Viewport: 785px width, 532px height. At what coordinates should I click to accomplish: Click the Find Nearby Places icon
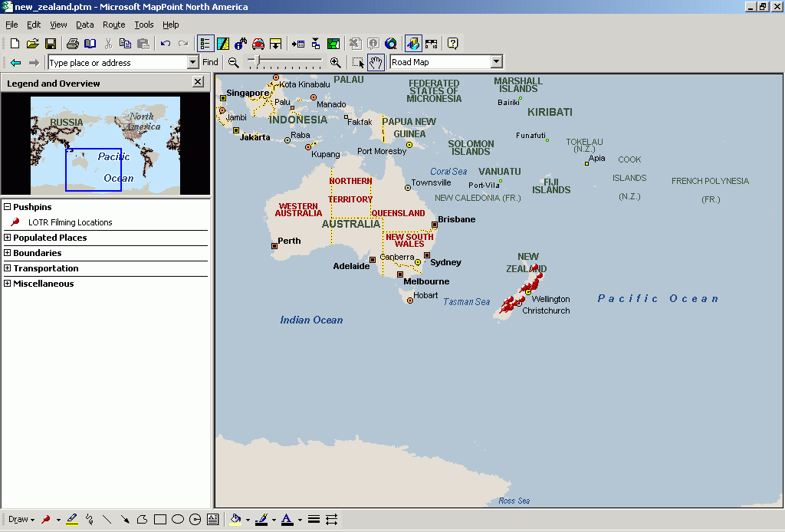(x=241, y=44)
